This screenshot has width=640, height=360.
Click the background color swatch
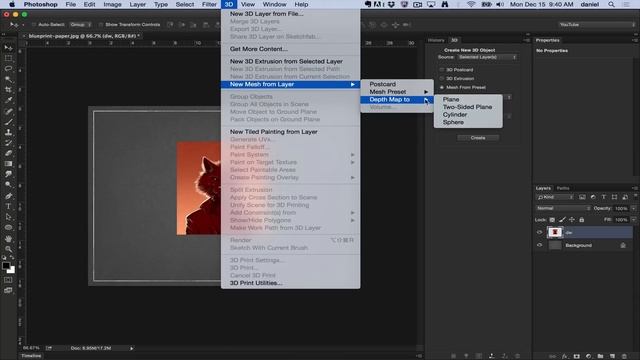(x=12, y=270)
